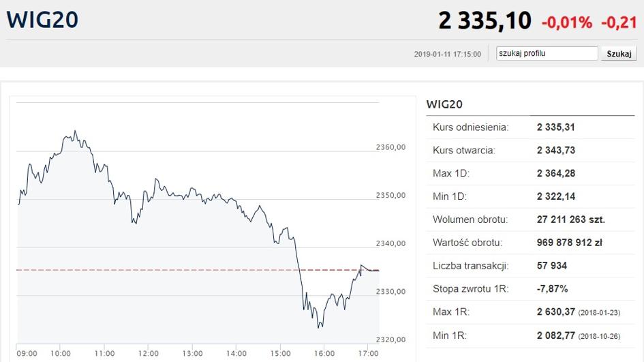The height and width of the screenshot is (362, 644).
Task: Click the large WIG20 page title
Action: (42, 20)
